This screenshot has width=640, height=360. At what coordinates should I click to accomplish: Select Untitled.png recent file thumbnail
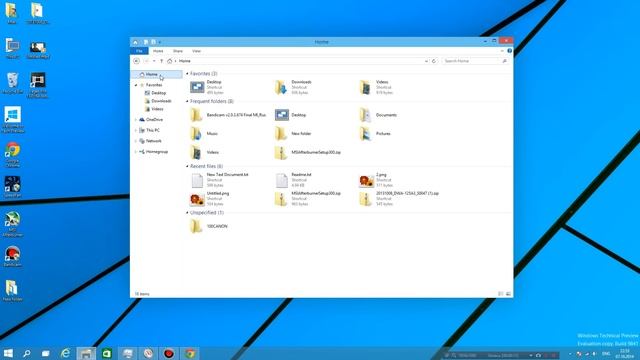[x=197, y=199]
